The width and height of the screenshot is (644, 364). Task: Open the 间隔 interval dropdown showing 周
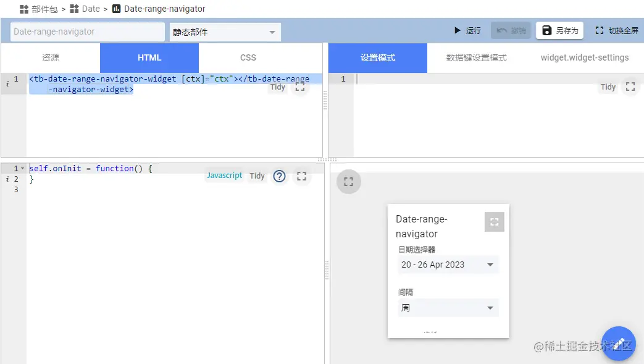tap(448, 308)
